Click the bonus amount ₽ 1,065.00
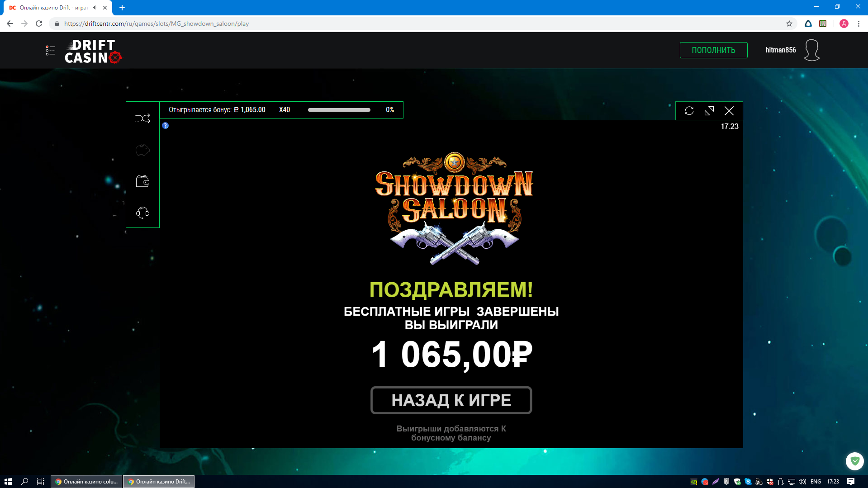 click(x=250, y=110)
